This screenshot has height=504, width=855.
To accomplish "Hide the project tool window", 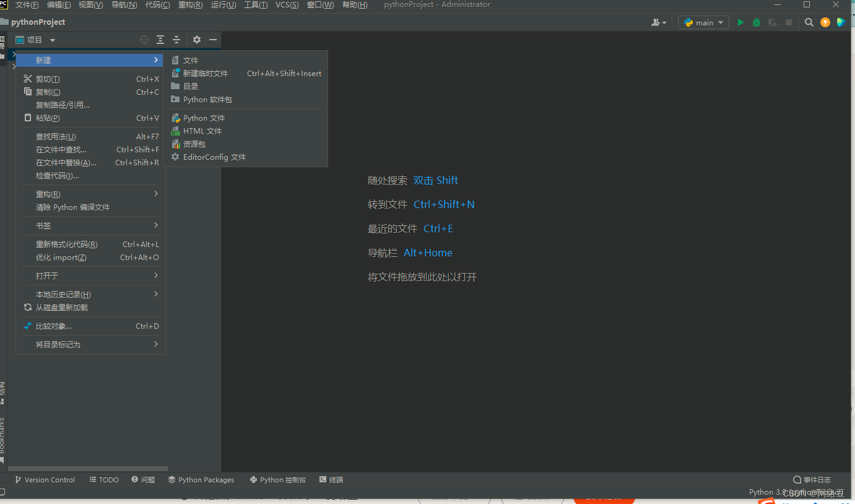I will click(213, 40).
